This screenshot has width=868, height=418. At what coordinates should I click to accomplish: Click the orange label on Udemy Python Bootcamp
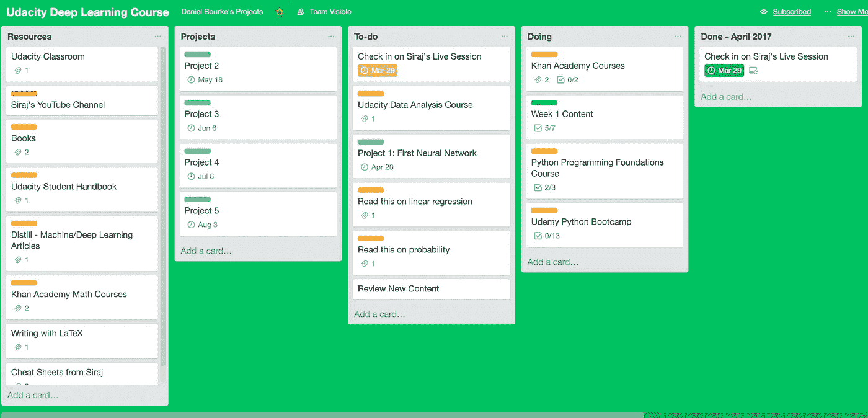[544, 211]
